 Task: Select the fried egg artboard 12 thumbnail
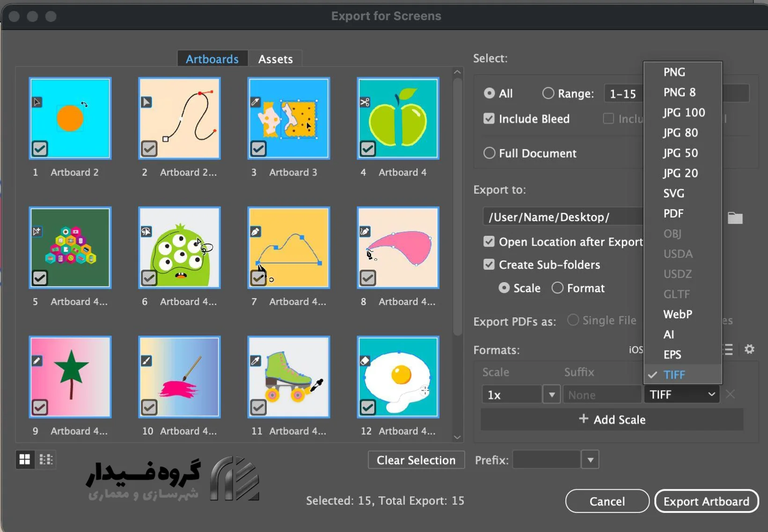pyautogui.click(x=398, y=377)
